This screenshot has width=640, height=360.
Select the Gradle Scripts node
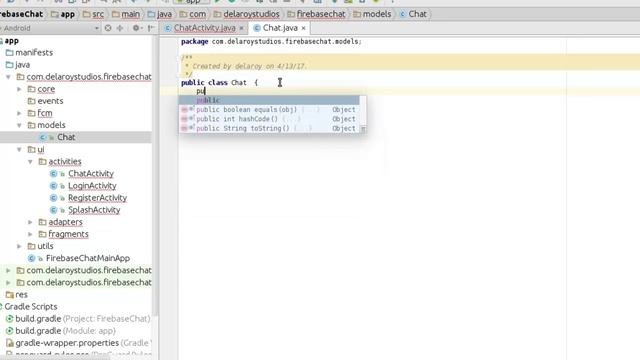coord(31,307)
